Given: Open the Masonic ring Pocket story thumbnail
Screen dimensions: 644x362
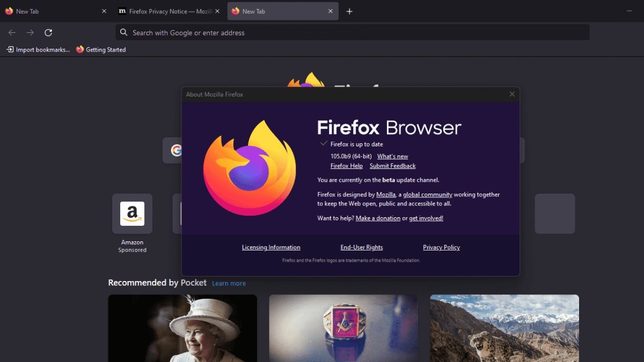Looking at the screenshot, I should click(343, 328).
